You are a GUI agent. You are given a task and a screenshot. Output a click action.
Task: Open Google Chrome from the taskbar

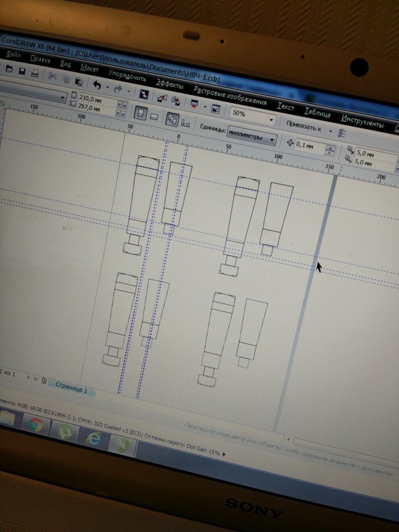coord(35,425)
